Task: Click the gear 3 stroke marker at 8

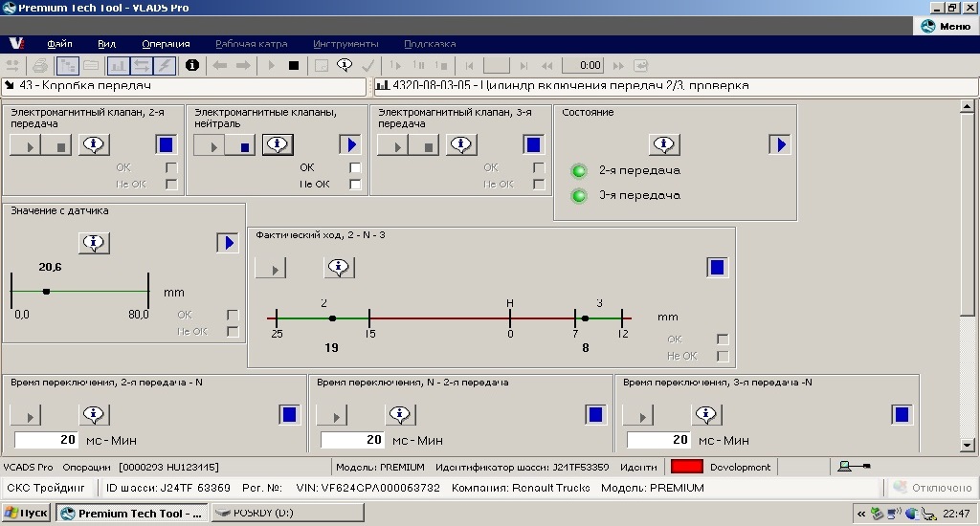Action: point(585,318)
